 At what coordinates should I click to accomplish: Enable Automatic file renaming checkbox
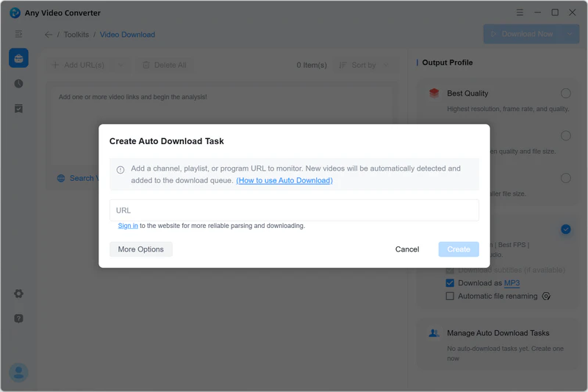450,296
